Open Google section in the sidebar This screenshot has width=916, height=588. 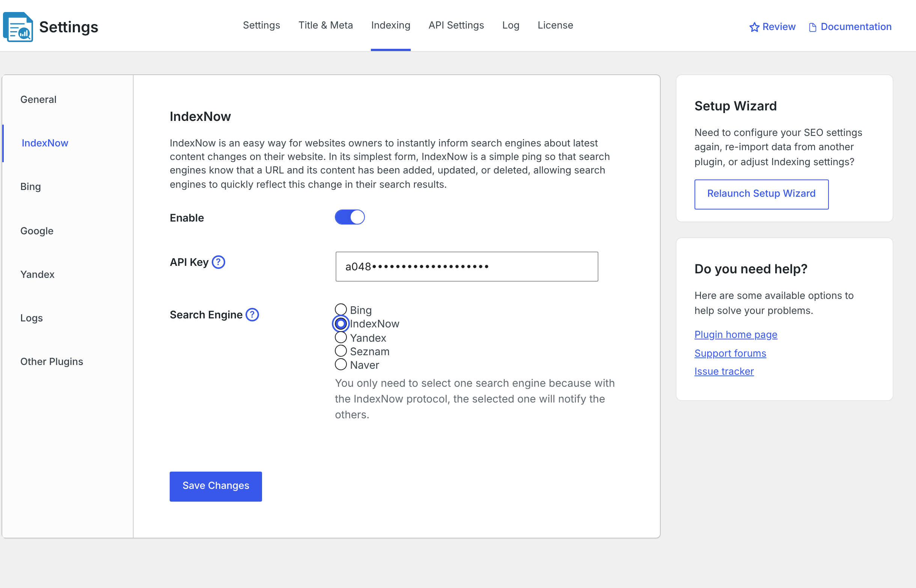pos(37,231)
